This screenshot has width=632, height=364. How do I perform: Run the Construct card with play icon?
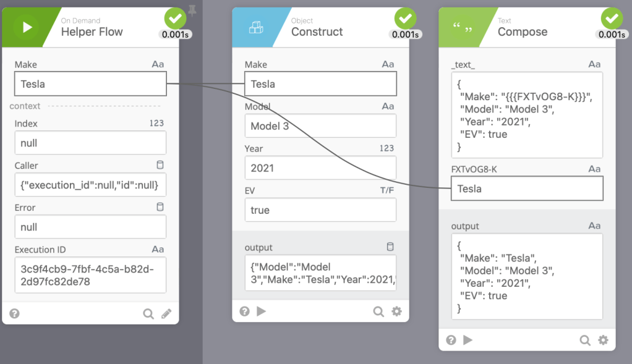(262, 311)
